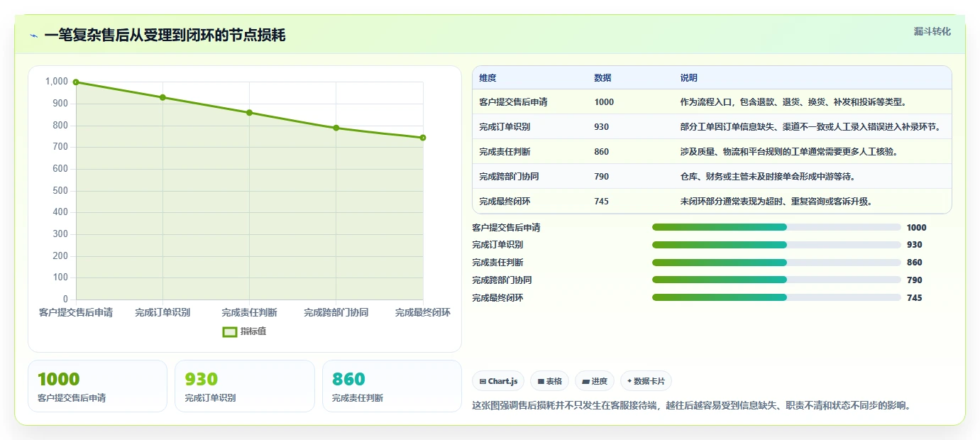Click the 860 data card
Screen dimensions: 980x440
click(x=392, y=386)
